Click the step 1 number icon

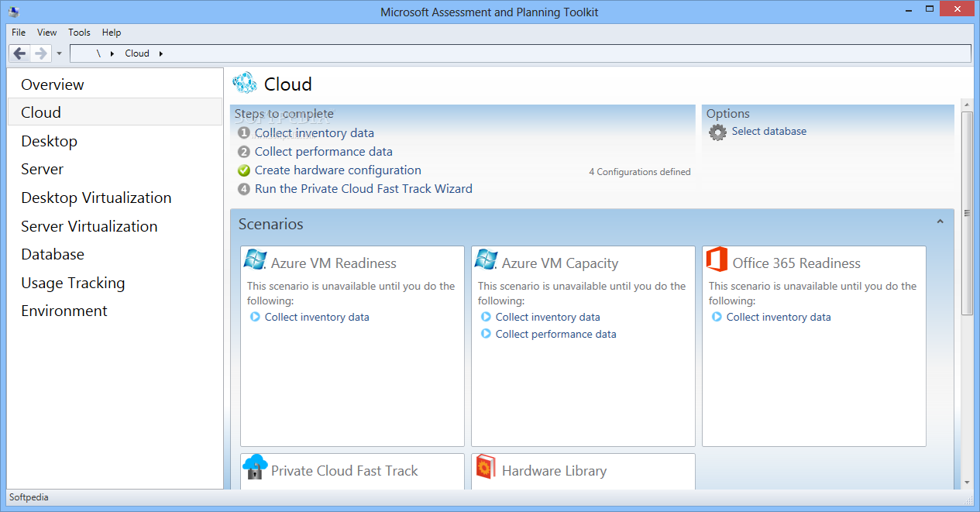pos(244,133)
